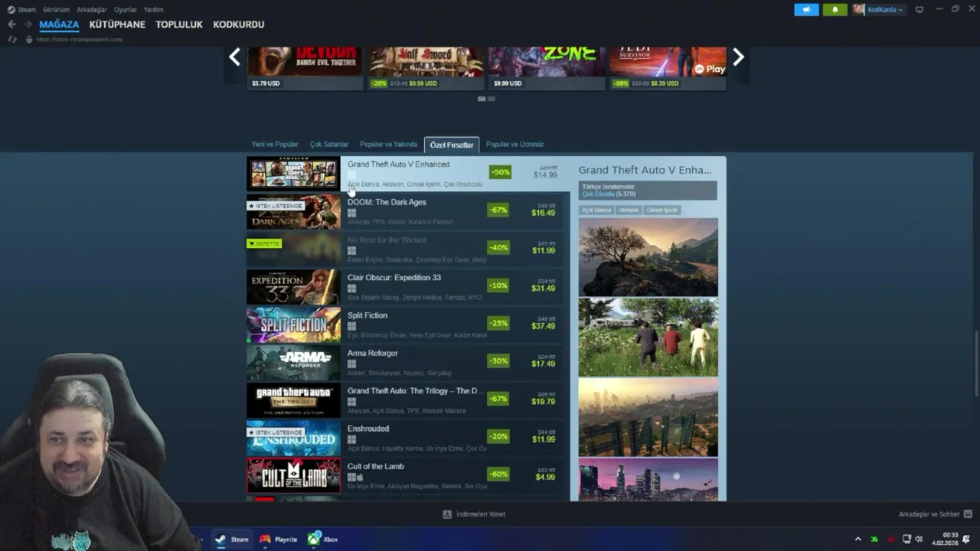This screenshot has width=980, height=551.
Task: Click the Playnite taskbar icon
Action: click(278, 539)
